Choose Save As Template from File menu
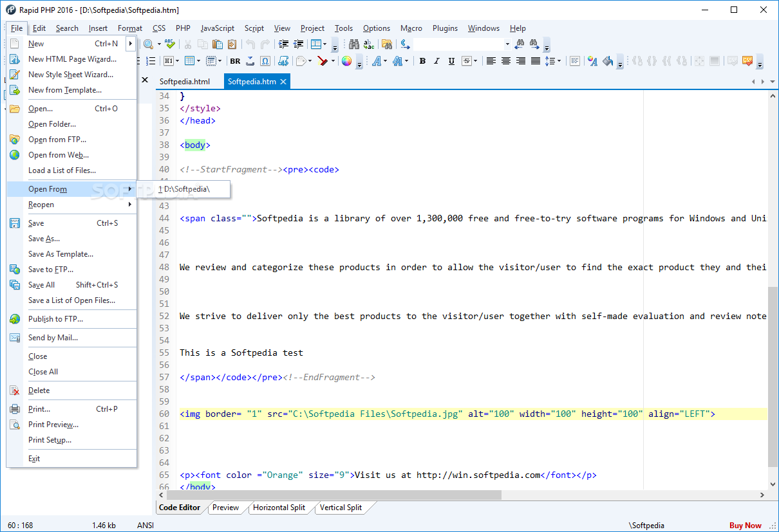 [x=61, y=254]
